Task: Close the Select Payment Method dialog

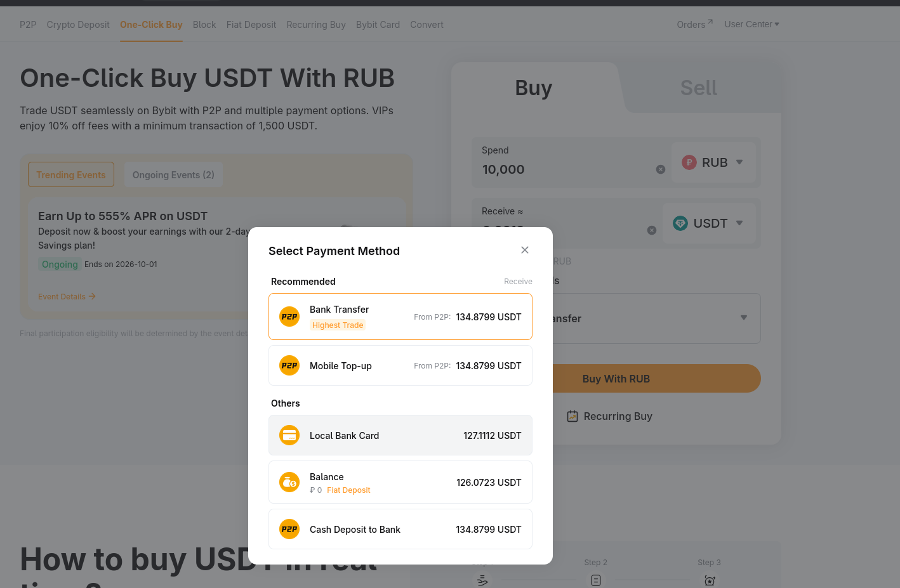Action: 525,250
